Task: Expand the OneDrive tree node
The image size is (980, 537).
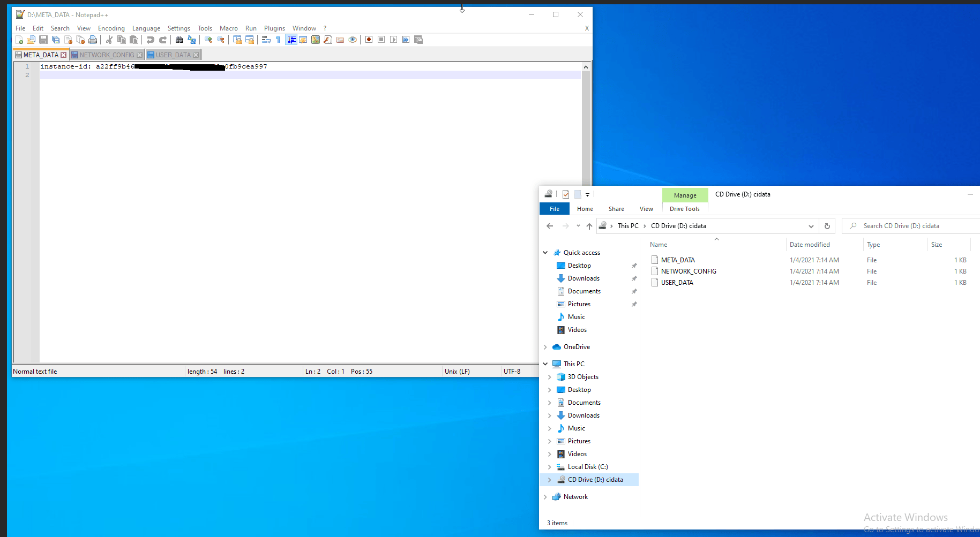Action: (x=545, y=347)
